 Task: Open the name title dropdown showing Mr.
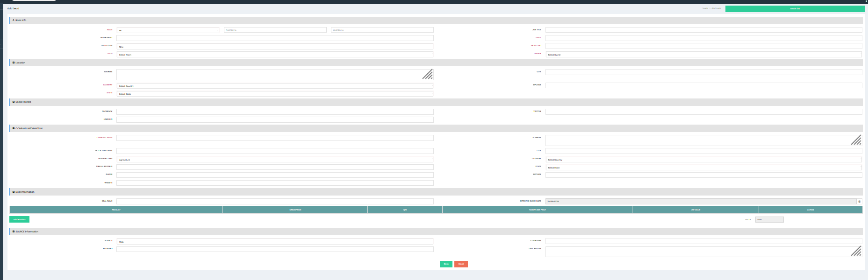[168, 30]
